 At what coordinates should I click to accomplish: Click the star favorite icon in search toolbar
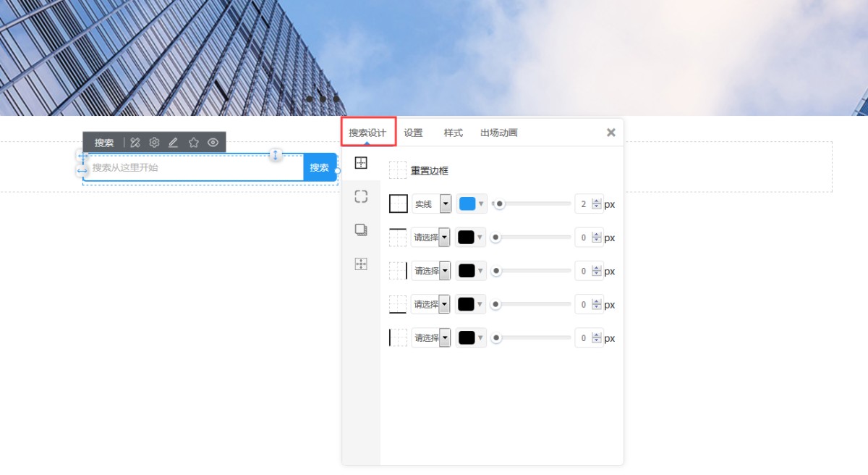click(193, 143)
